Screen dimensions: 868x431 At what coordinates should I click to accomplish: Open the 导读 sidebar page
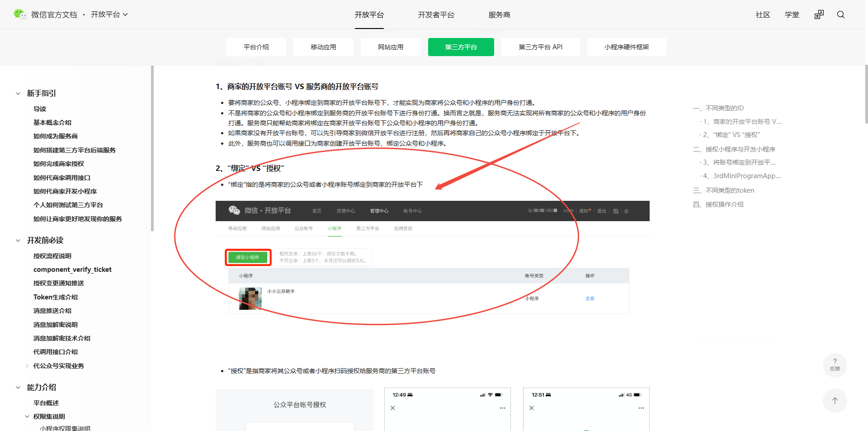pyautogui.click(x=40, y=109)
